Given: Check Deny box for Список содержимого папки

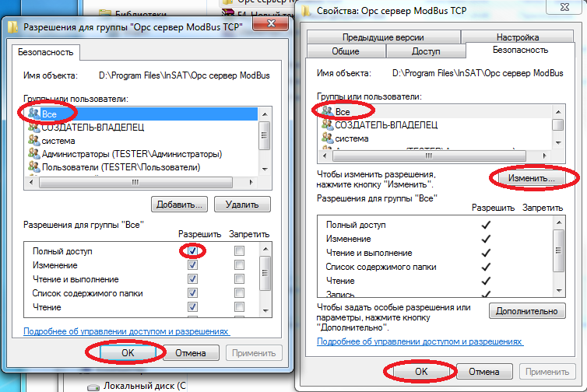Looking at the screenshot, I should click(x=239, y=293).
